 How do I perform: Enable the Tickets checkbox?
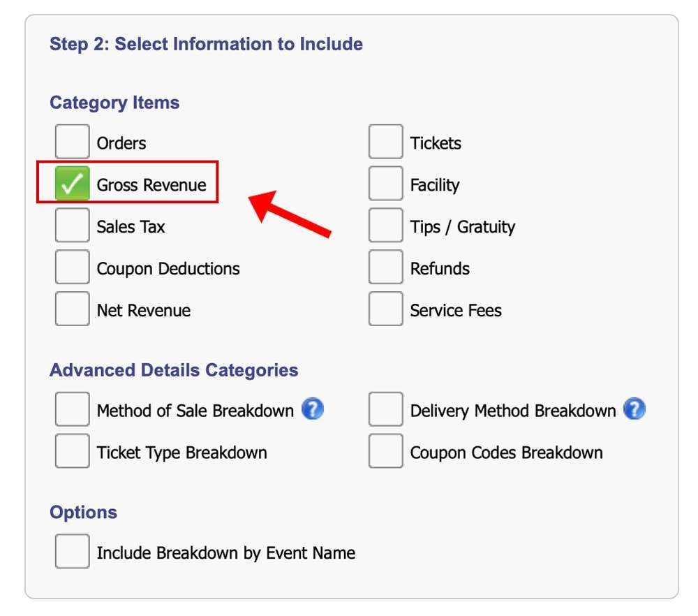click(x=386, y=142)
